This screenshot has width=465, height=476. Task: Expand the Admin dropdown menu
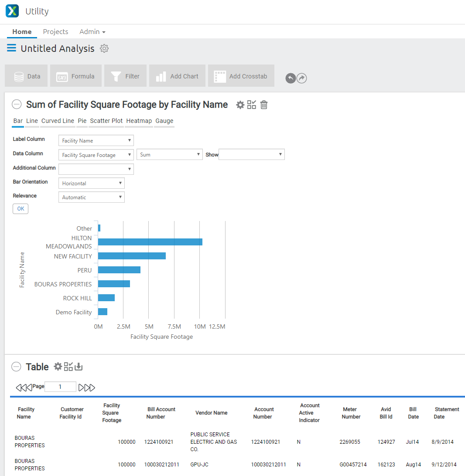pyautogui.click(x=92, y=31)
